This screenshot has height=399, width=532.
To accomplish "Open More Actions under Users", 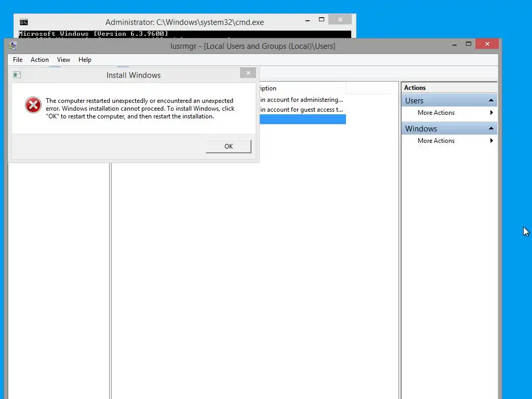I will [449, 113].
